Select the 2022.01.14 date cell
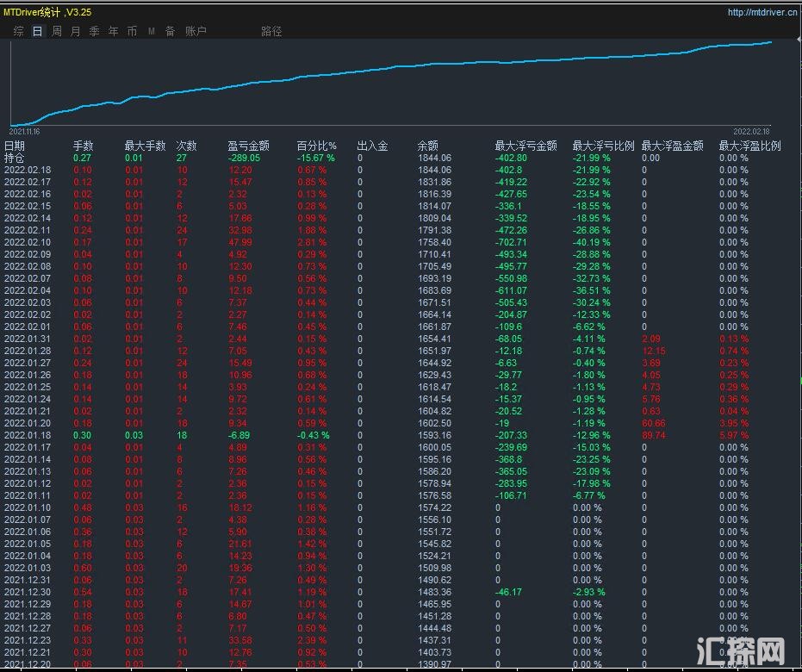Image resolution: width=802 pixels, height=672 pixels. pyautogui.click(x=28, y=459)
